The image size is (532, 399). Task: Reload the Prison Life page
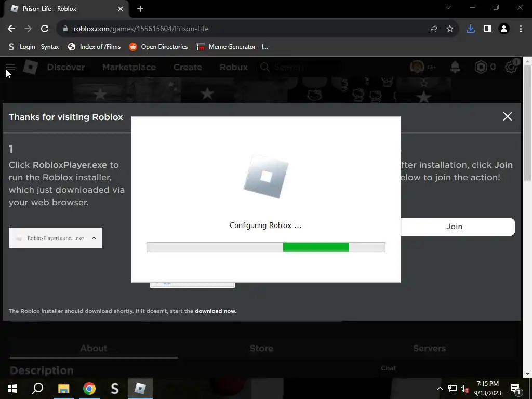click(x=45, y=29)
